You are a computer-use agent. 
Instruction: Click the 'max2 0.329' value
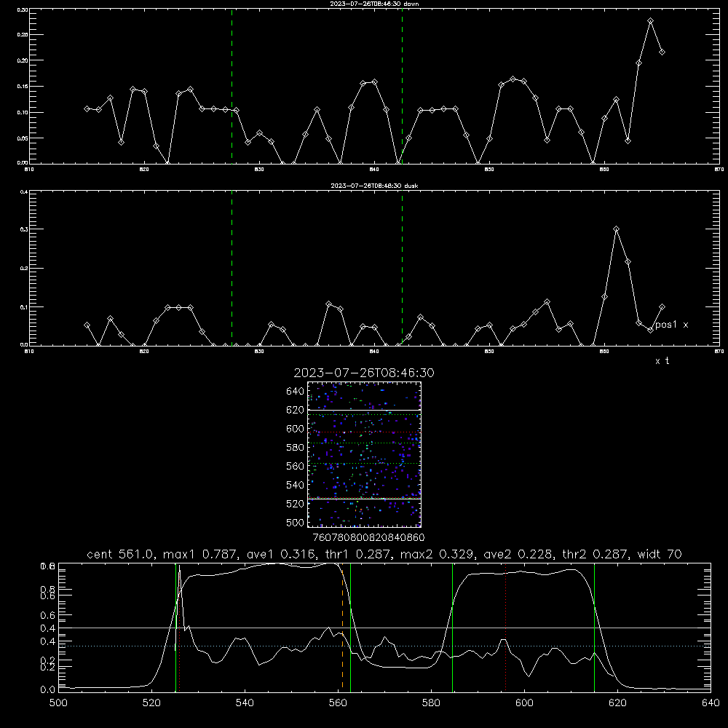pos(437,554)
